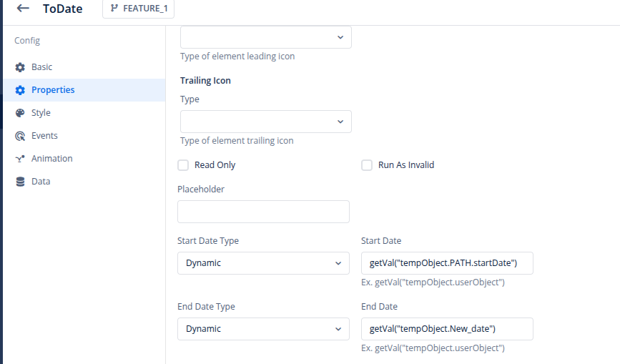Screen dimensions: 620x364
Task: Select the Properties section
Action: pos(84,90)
